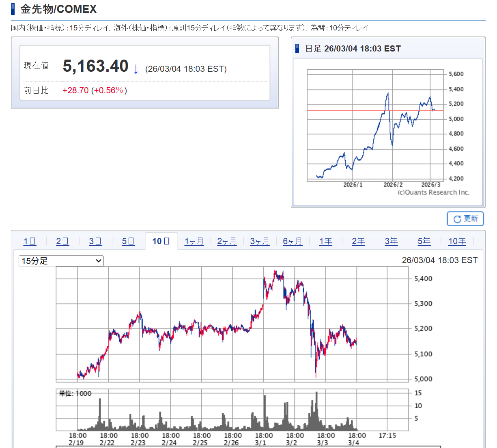This screenshot has height=448, width=497.
Task: View the 2ヶ月 chart period
Action: [227, 242]
